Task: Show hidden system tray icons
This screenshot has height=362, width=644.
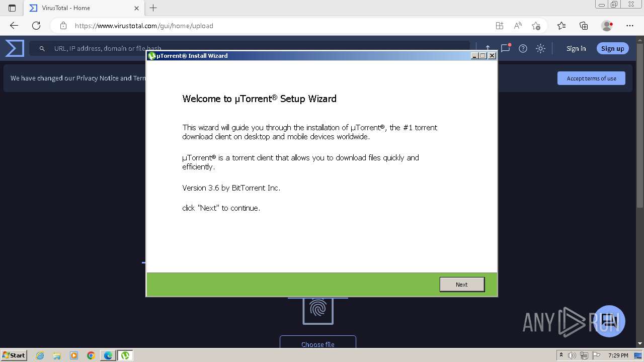Action: (x=561, y=355)
